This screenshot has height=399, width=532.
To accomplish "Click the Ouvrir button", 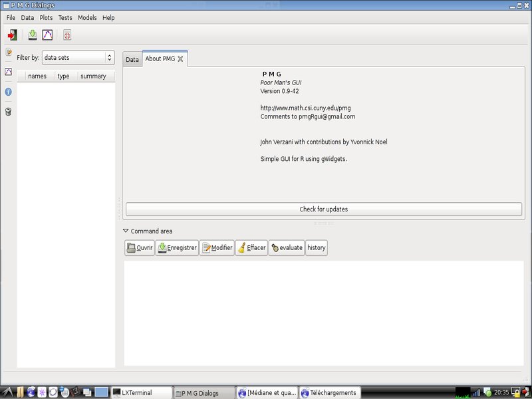I will pyautogui.click(x=140, y=248).
